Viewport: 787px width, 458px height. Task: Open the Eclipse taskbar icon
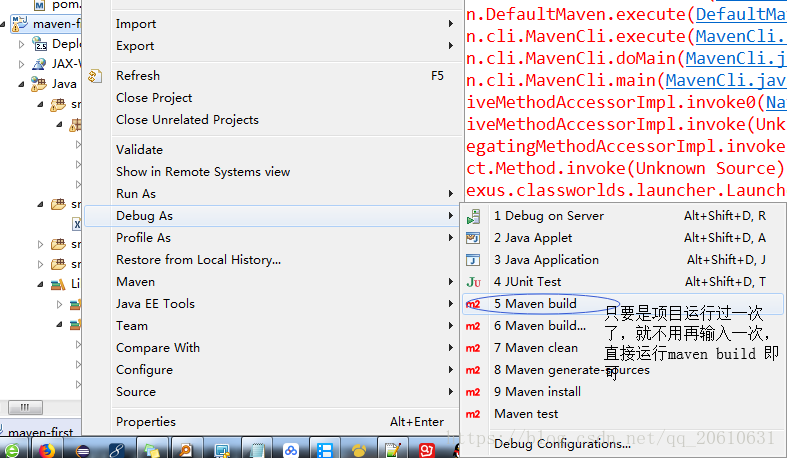click(83, 450)
